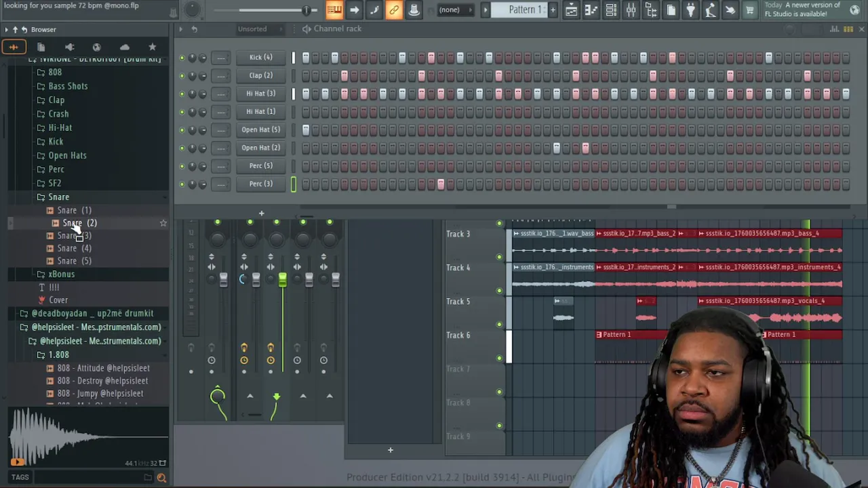Mute playlist Track 5
The image size is (868, 488).
click(500, 324)
